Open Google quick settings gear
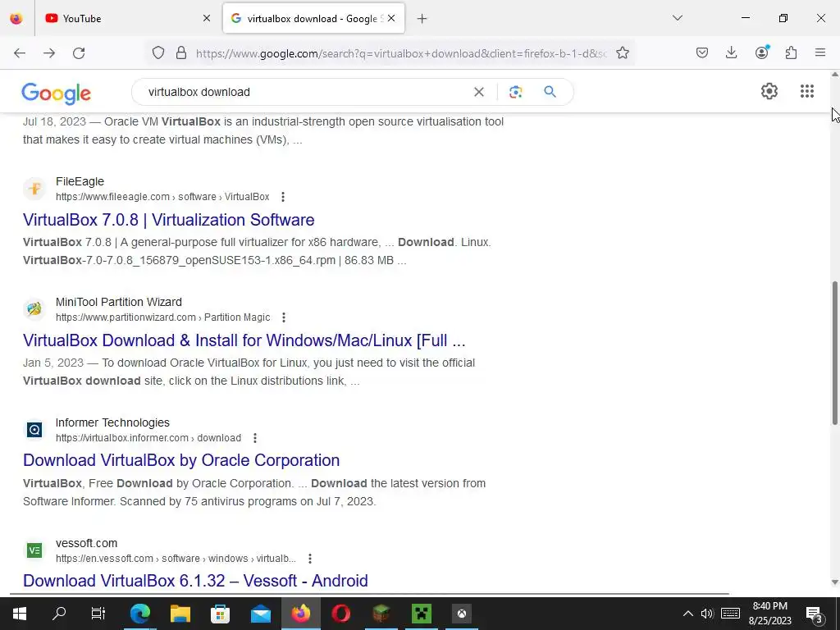Screen dimensions: 840x630 coord(769,91)
